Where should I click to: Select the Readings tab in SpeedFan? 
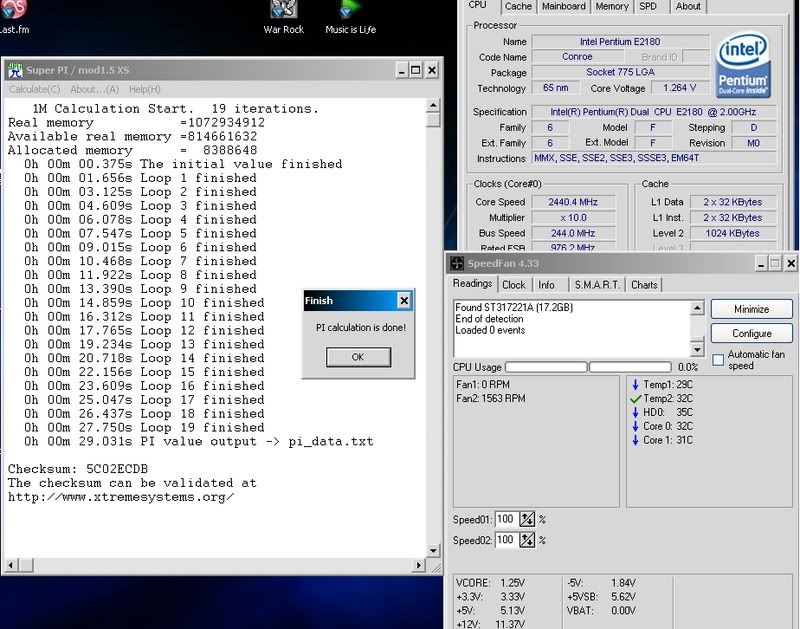tap(472, 284)
